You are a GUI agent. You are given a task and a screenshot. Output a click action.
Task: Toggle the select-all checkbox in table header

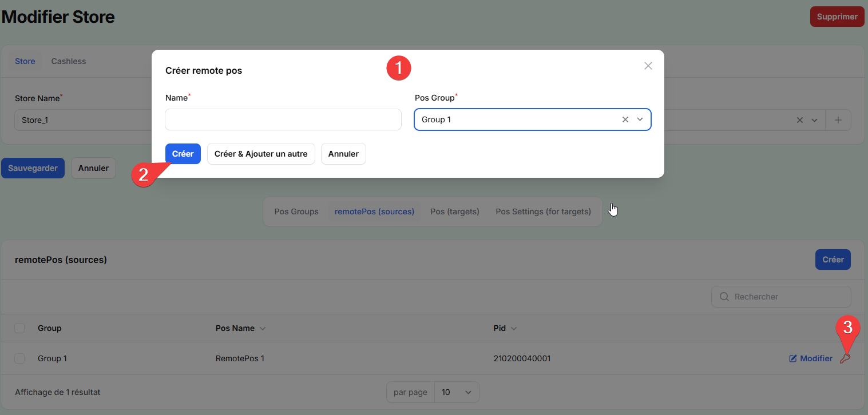20,328
